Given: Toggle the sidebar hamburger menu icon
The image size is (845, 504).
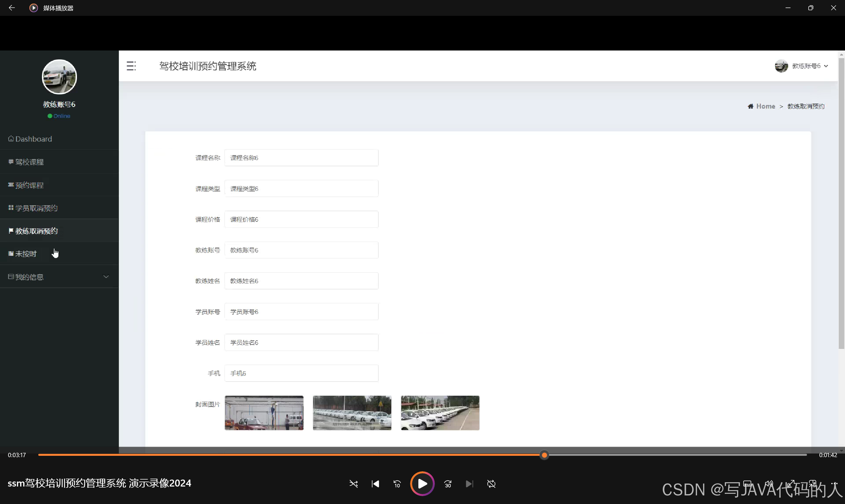Looking at the screenshot, I should click(131, 66).
